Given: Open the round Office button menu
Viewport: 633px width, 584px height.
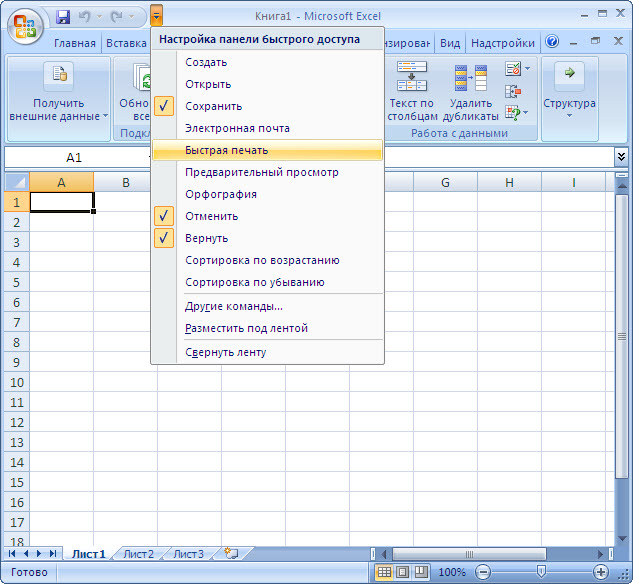Looking at the screenshot, I should tap(25, 27).
